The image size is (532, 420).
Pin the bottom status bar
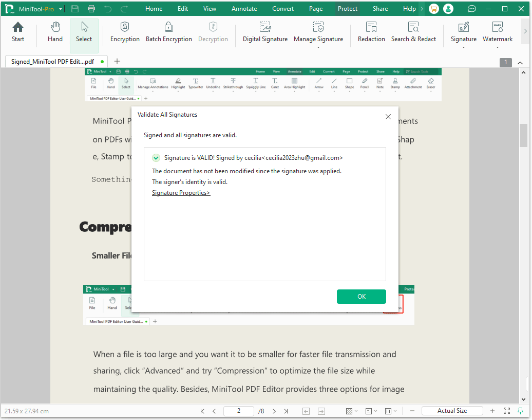click(x=521, y=411)
